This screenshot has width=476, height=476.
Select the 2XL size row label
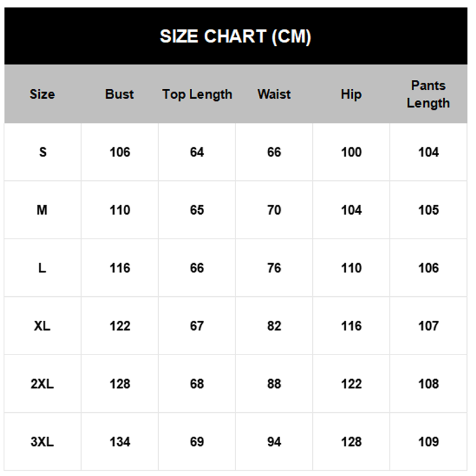[42, 384]
